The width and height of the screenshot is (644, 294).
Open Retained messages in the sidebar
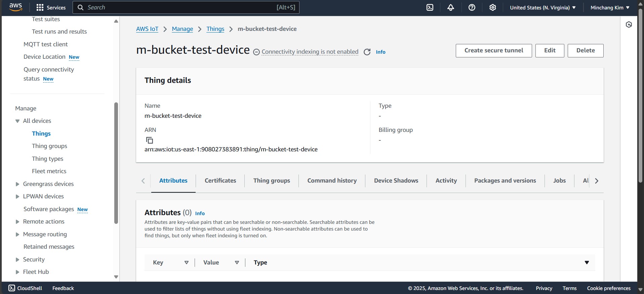pos(49,247)
